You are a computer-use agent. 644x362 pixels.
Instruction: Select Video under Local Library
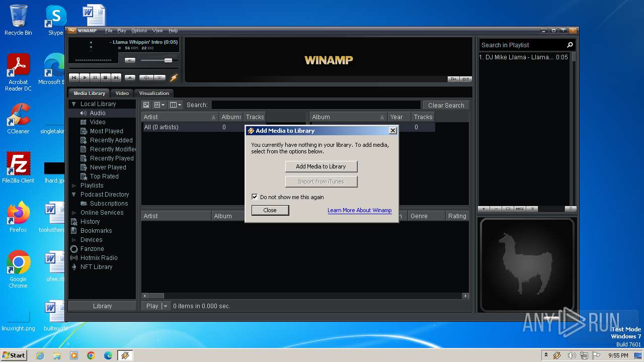tap(98, 122)
